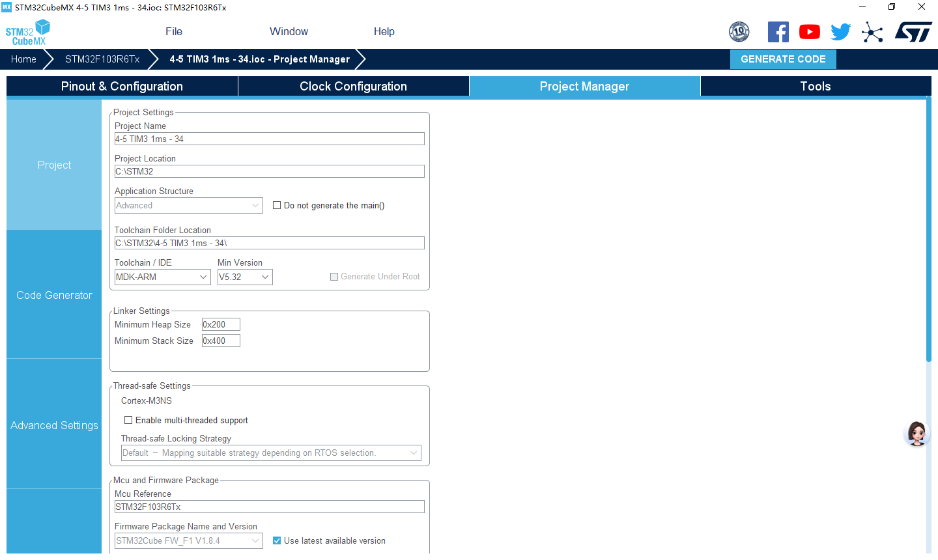Viewport: 938px width, 560px height.
Task: Open the Toolchain / IDE dropdown
Action: pos(163,277)
